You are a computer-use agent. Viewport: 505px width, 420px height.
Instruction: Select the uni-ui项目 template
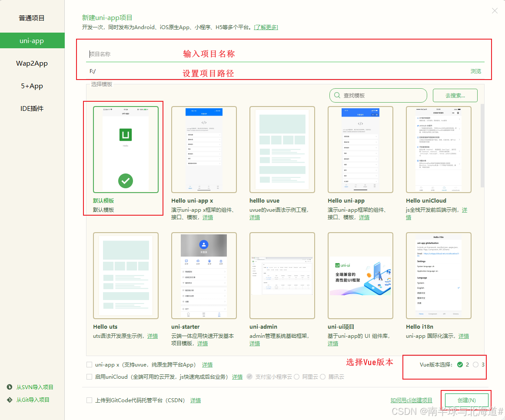pyautogui.click(x=360, y=276)
